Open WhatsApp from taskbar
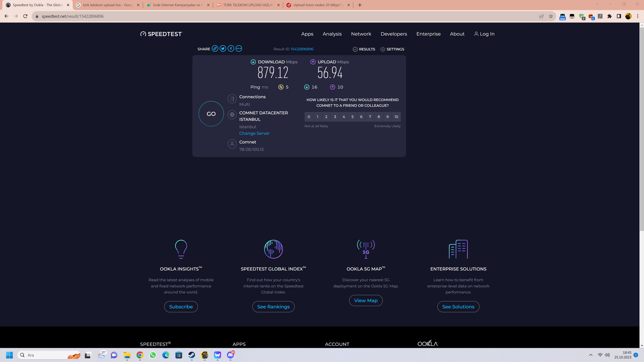This screenshot has width=644, height=362. point(153,355)
